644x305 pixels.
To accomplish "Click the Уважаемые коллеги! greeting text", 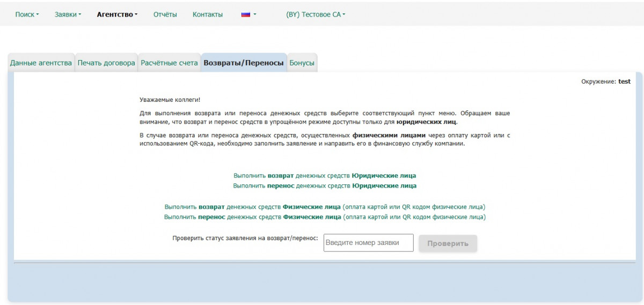I will pyautogui.click(x=170, y=100).
